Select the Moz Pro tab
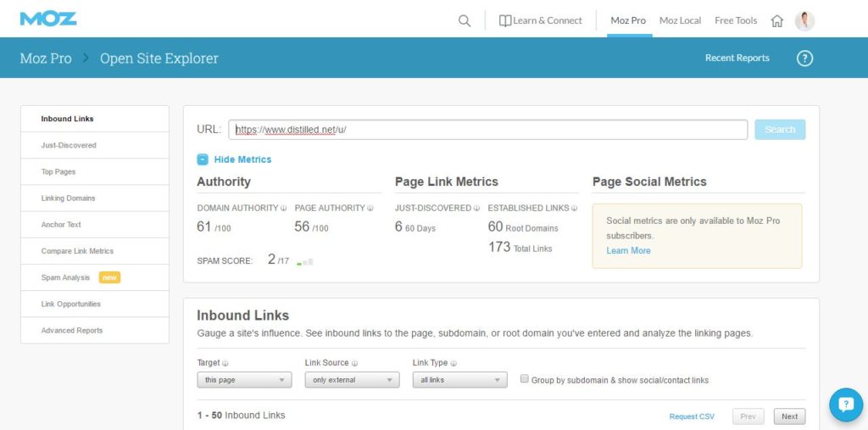Viewport: 868px width, 430px height. [628, 21]
